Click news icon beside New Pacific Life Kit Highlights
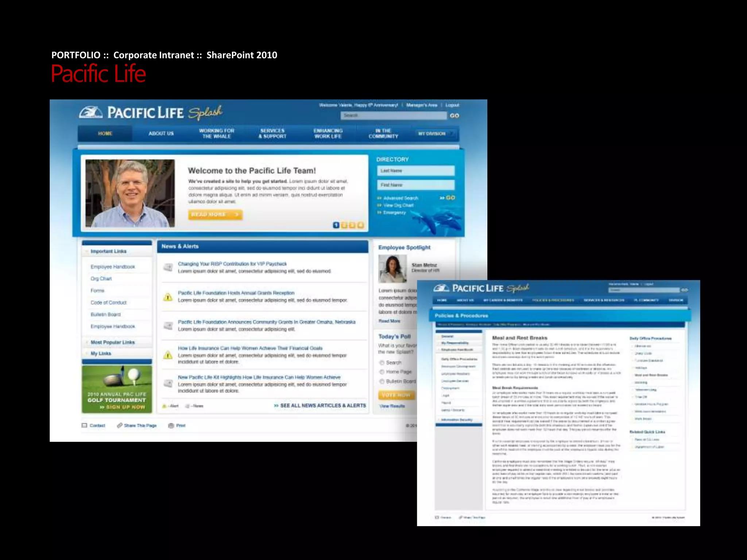The height and width of the screenshot is (560, 747). pyautogui.click(x=168, y=383)
